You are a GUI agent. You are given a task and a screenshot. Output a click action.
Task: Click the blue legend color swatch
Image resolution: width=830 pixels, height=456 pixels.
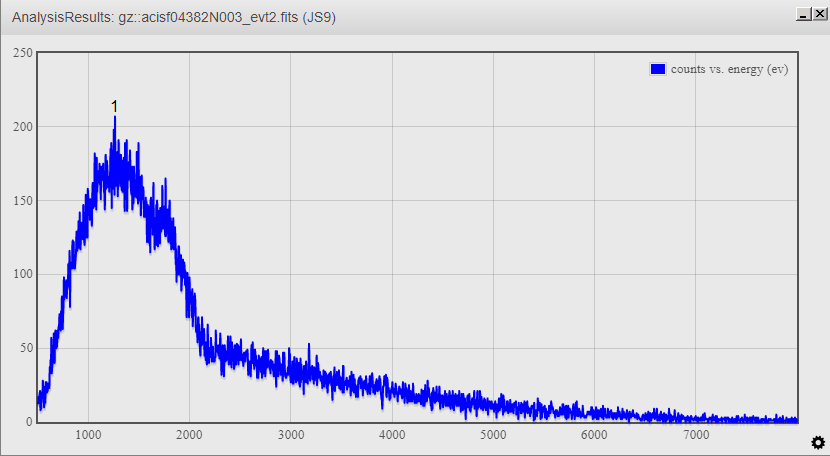pos(658,68)
